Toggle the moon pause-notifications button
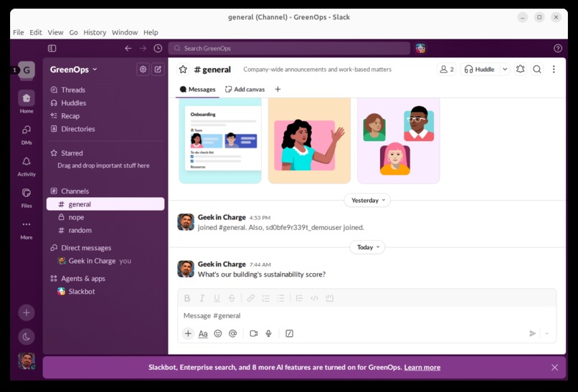This screenshot has width=578, height=392. pyautogui.click(x=27, y=336)
